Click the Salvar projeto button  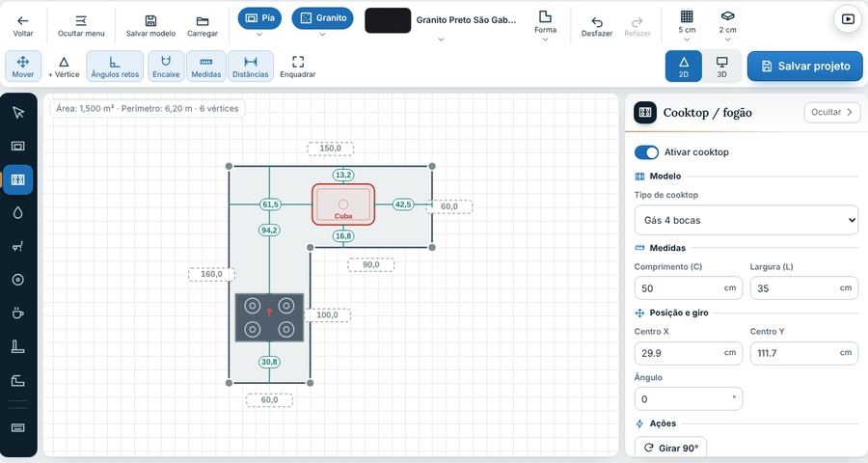[805, 67]
